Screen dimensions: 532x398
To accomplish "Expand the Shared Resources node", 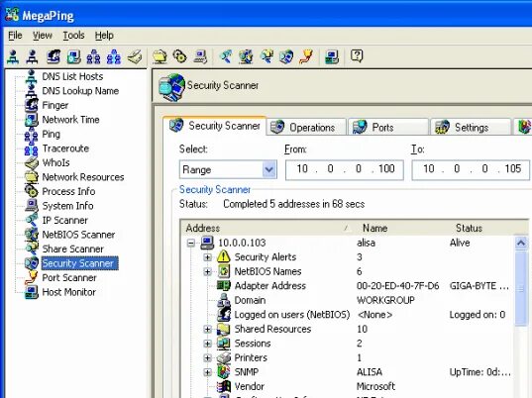I will point(208,329).
